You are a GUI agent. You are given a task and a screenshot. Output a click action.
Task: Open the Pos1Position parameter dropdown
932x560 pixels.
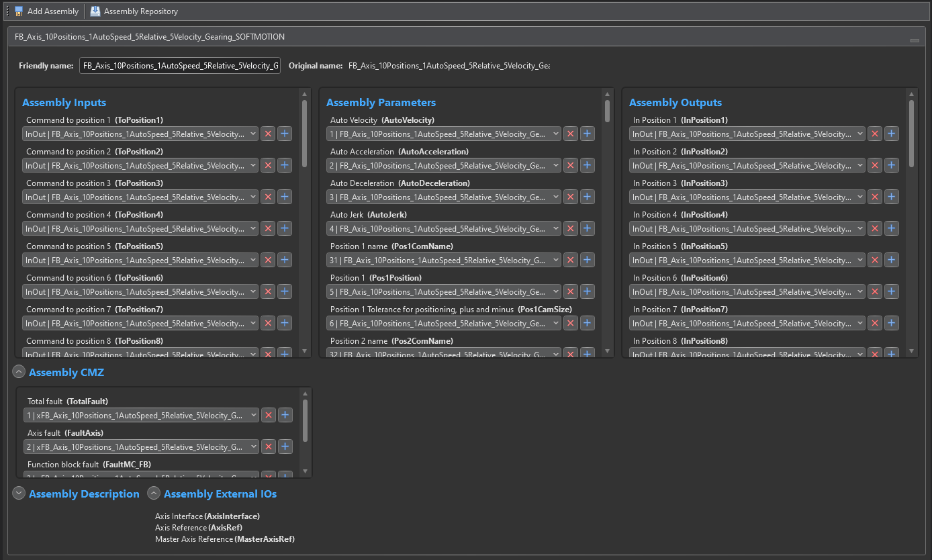pos(444,291)
